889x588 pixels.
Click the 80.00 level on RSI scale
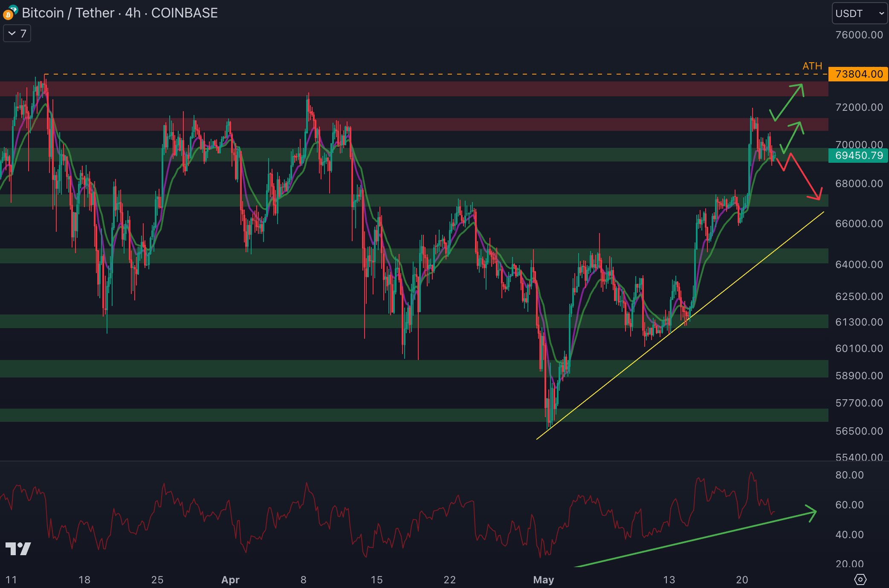coord(849,475)
